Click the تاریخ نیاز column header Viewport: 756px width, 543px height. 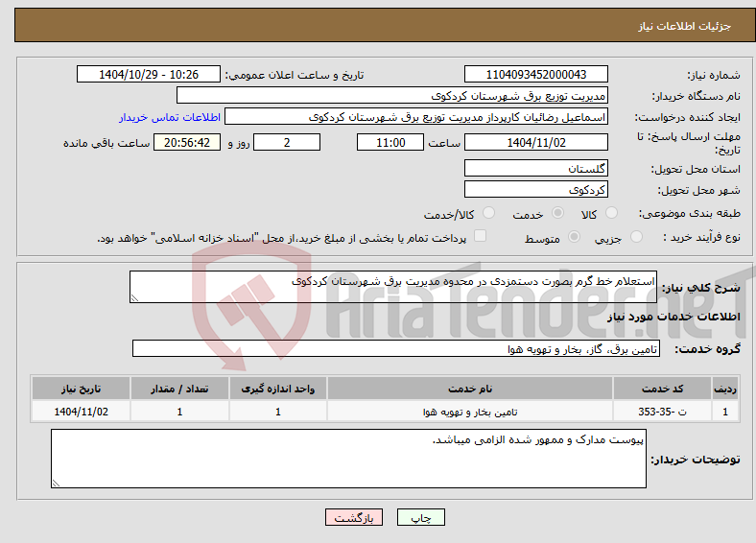coord(81,389)
